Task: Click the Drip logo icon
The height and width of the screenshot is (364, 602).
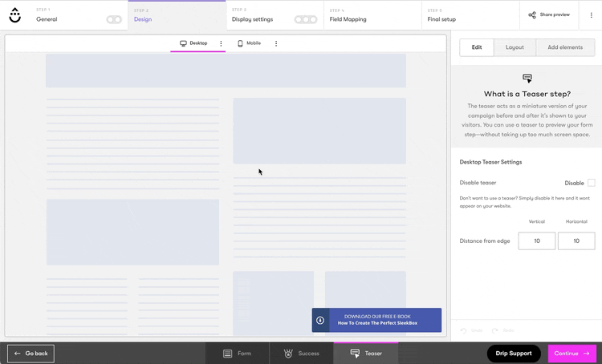Action: [x=15, y=15]
